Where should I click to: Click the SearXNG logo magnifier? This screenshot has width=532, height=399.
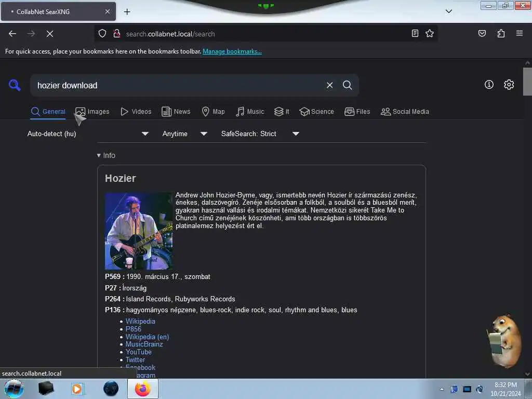(x=15, y=85)
